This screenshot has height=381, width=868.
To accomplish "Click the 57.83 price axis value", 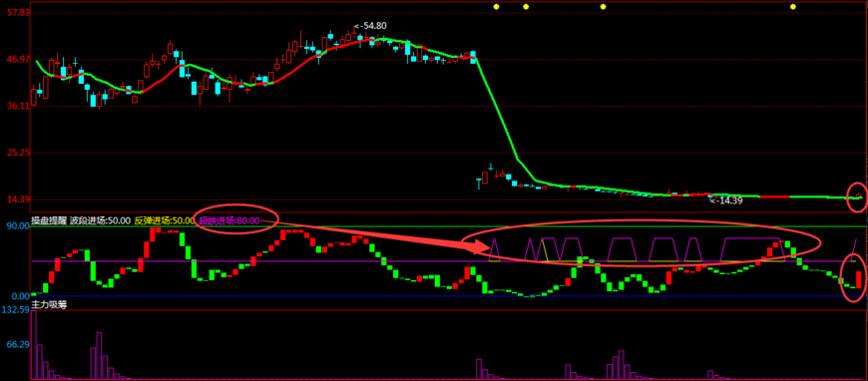I will 15,12.
